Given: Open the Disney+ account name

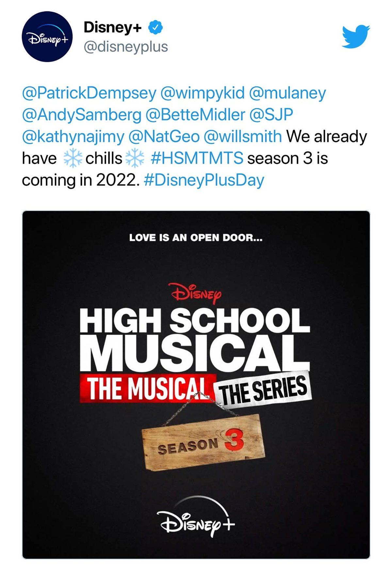Looking at the screenshot, I should (x=112, y=27).
